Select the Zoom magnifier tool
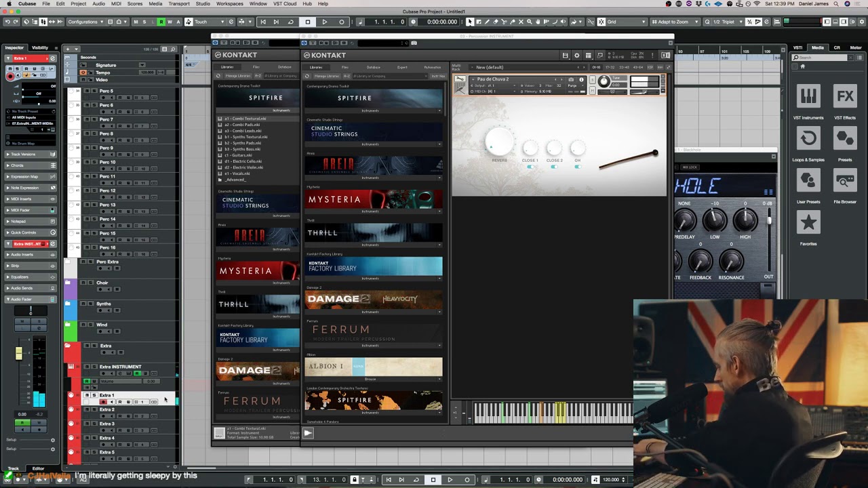868x488 pixels. point(530,22)
